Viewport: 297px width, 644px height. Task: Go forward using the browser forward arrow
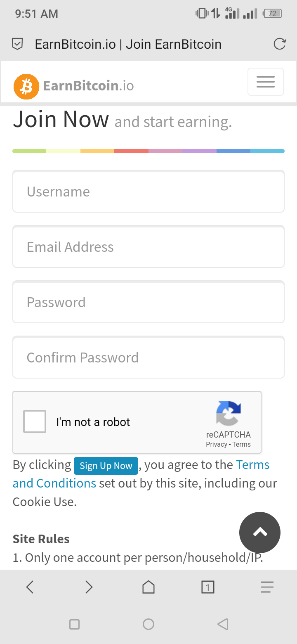pyautogui.click(x=89, y=587)
